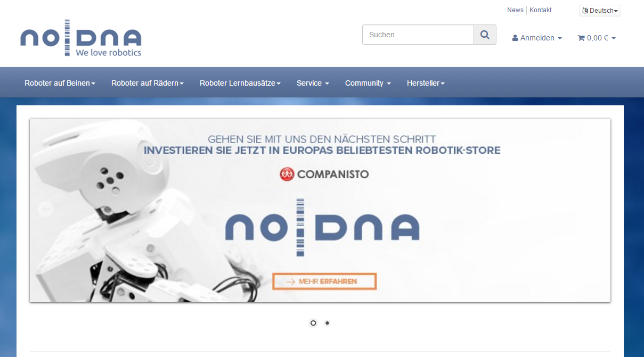
Task: Show the Community menu
Action: tap(368, 83)
